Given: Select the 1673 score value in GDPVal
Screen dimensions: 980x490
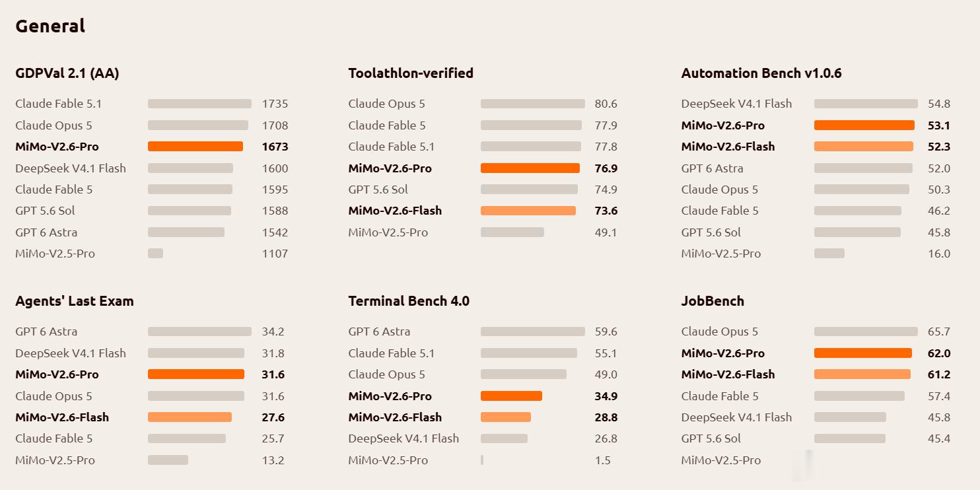Looking at the screenshot, I should coord(275,147).
